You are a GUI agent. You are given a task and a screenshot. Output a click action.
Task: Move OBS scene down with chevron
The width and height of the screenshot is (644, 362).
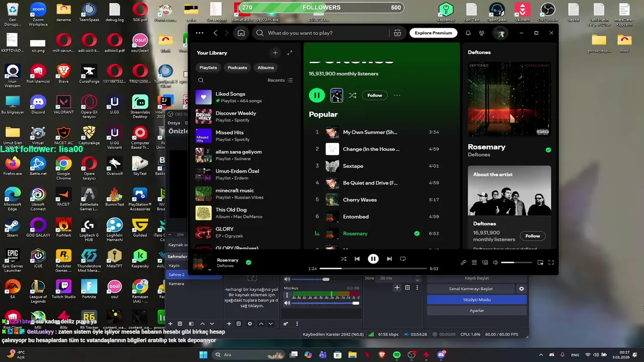(212, 324)
